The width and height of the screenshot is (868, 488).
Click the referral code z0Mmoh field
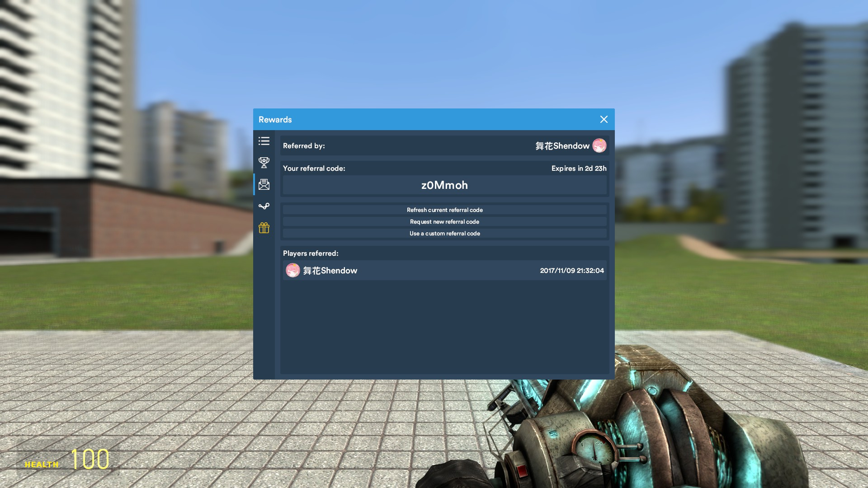(444, 185)
